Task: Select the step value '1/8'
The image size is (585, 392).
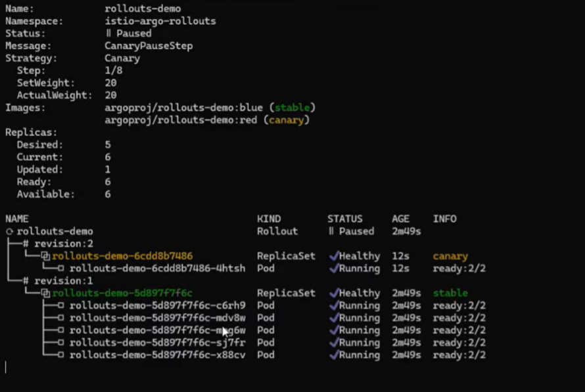Action: click(x=114, y=70)
